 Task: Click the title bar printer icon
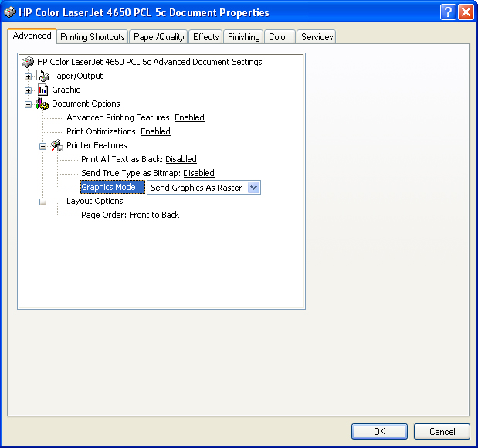point(10,12)
